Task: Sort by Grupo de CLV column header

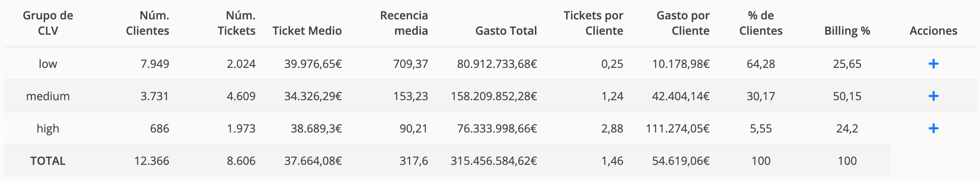Action: tap(48, 23)
